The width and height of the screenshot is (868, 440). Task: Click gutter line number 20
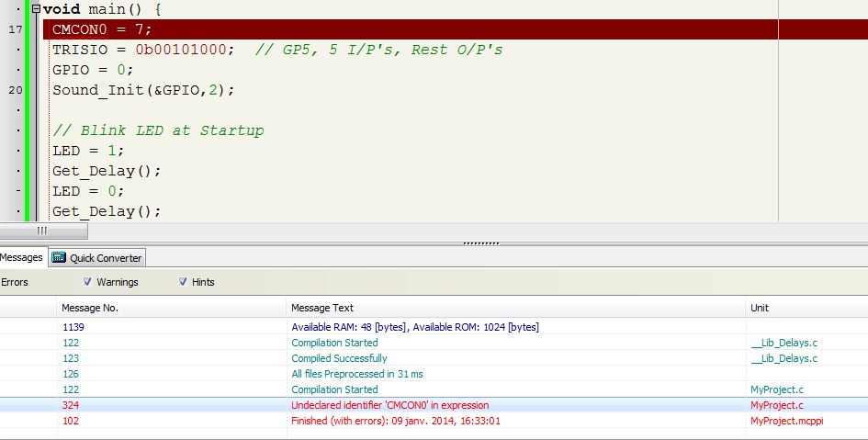tap(16, 90)
